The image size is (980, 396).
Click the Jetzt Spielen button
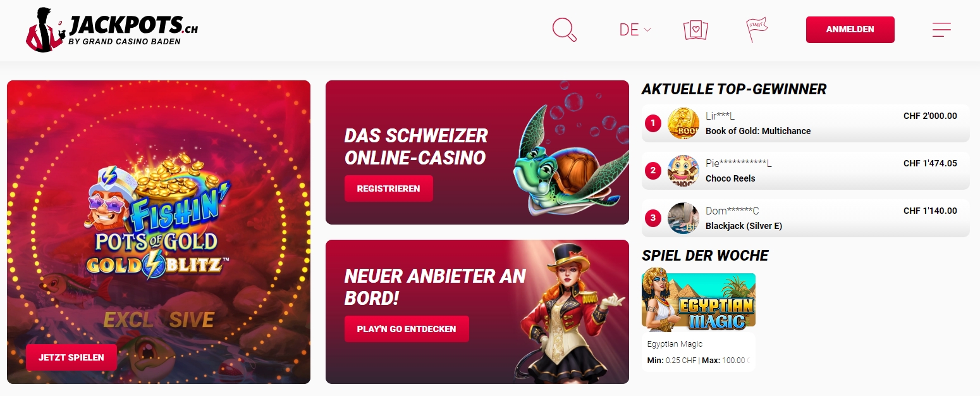click(x=71, y=357)
